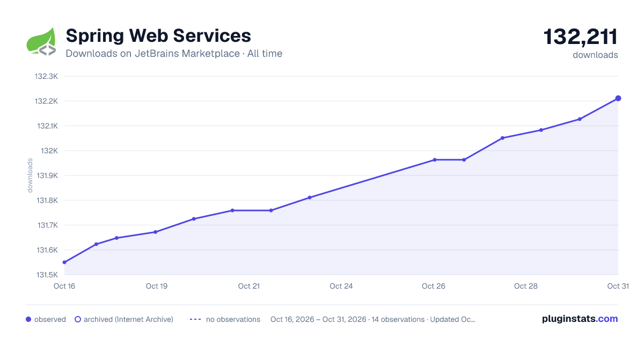Click the Oct 28 x-axis label
Viewport: 644px width, 338px height.
526,286
